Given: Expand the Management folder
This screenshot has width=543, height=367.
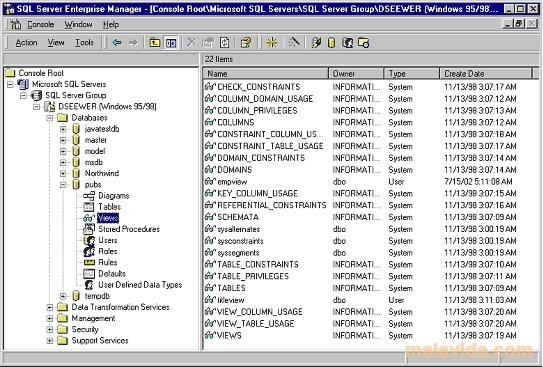Looking at the screenshot, I should tap(50, 318).
